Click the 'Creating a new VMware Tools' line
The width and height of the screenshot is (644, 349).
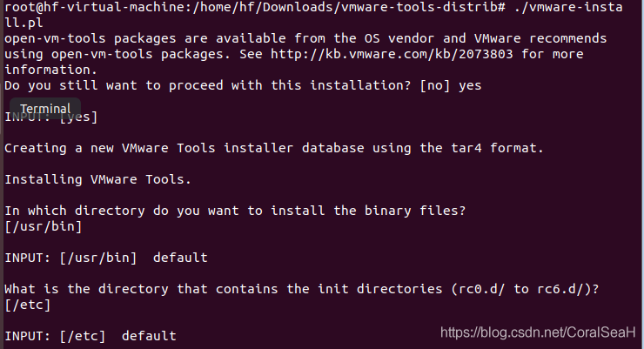point(273,148)
